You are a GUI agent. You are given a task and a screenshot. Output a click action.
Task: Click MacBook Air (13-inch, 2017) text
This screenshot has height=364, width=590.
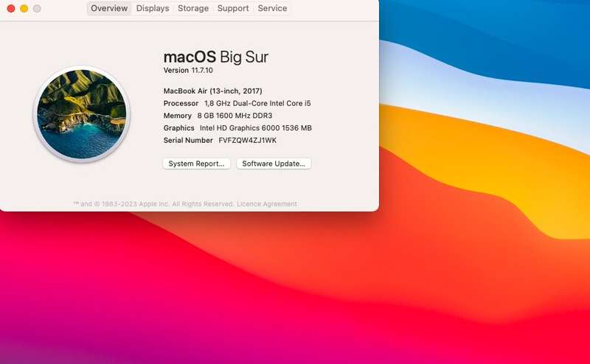[212, 91]
